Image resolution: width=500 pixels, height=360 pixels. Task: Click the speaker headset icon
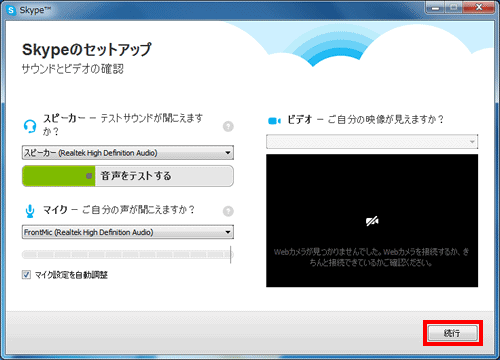30,126
